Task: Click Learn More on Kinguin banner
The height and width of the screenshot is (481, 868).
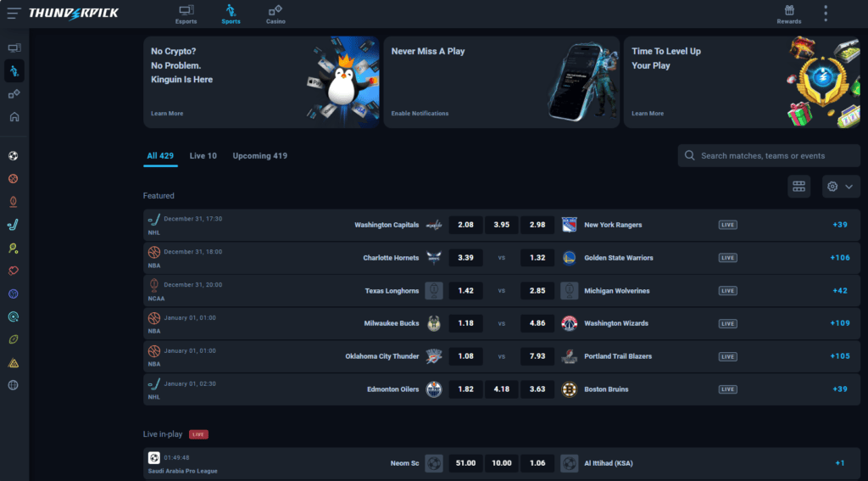Action: click(x=167, y=114)
